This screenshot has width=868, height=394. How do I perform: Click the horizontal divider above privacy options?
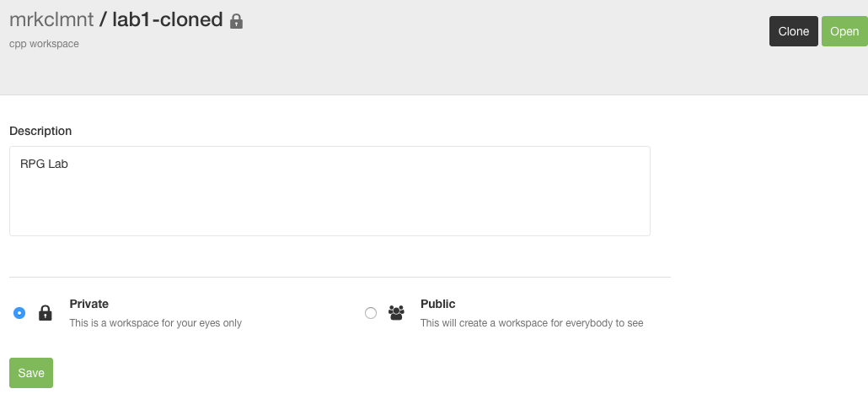[340, 277]
